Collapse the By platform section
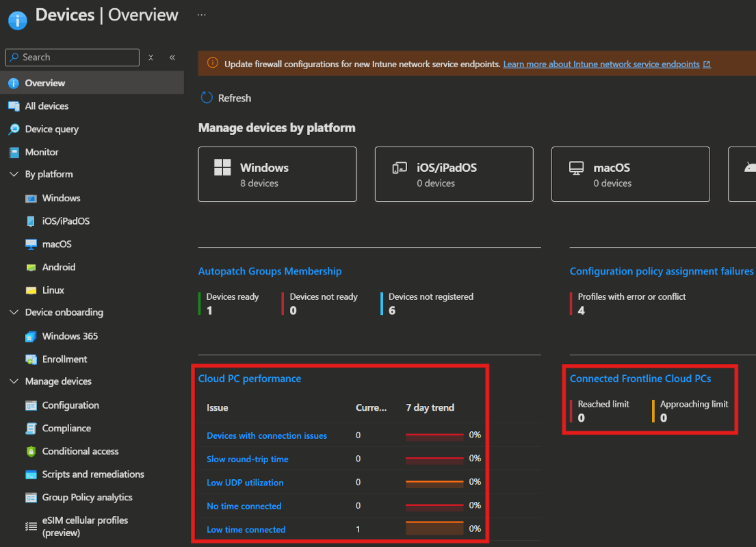 [x=14, y=175]
